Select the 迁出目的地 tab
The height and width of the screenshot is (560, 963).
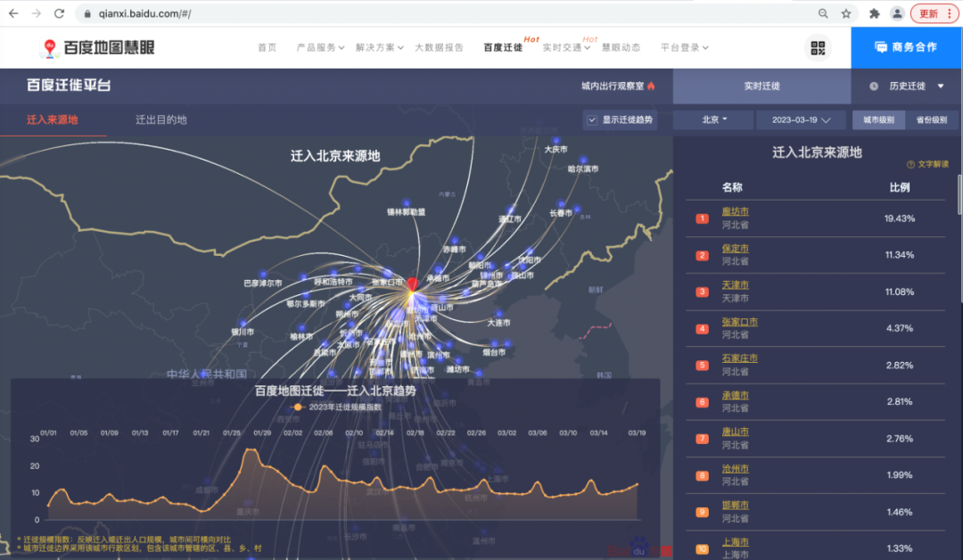(x=160, y=119)
